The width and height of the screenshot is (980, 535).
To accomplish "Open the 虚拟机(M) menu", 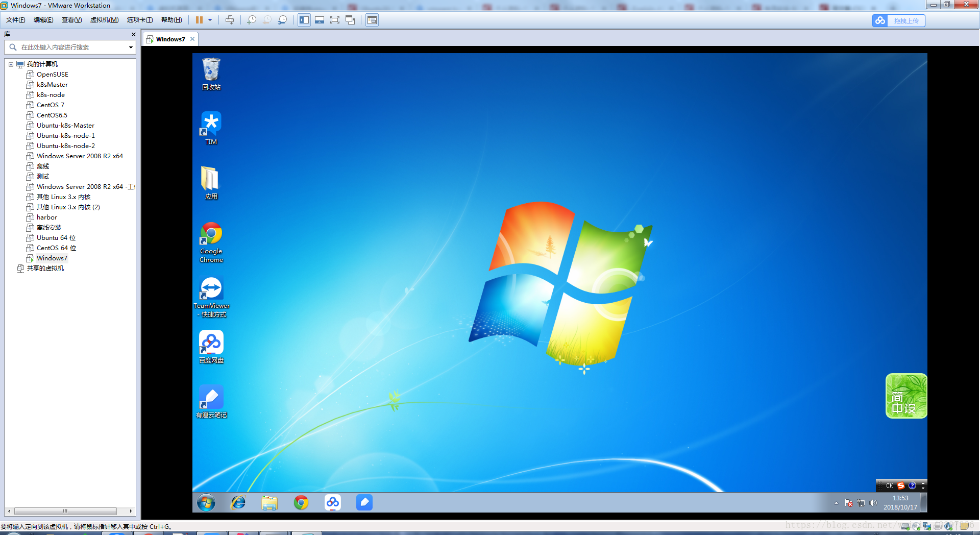I will point(104,20).
